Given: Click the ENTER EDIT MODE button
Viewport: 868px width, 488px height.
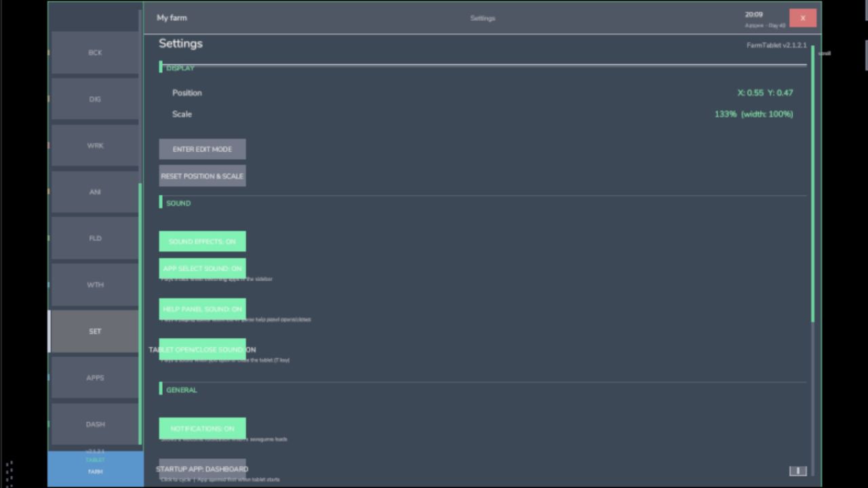Looking at the screenshot, I should (x=202, y=149).
